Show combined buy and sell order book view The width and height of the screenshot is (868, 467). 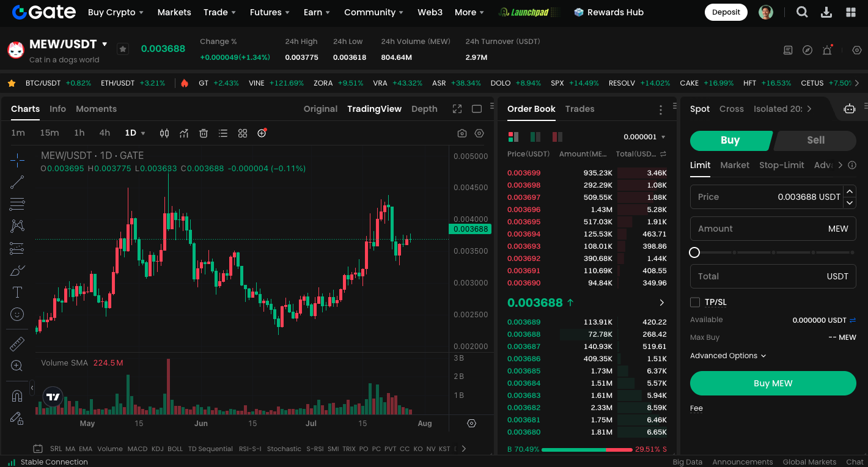513,137
